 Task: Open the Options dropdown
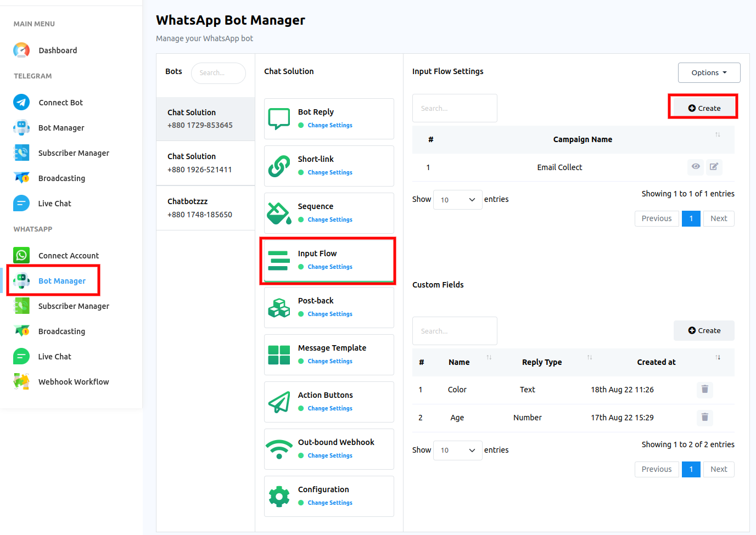click(x=709, y=72)
